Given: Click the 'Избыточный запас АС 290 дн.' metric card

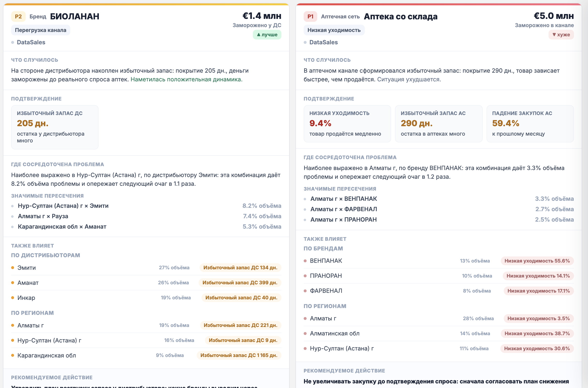Looking at the screenshot, I should tap(439, 124).
